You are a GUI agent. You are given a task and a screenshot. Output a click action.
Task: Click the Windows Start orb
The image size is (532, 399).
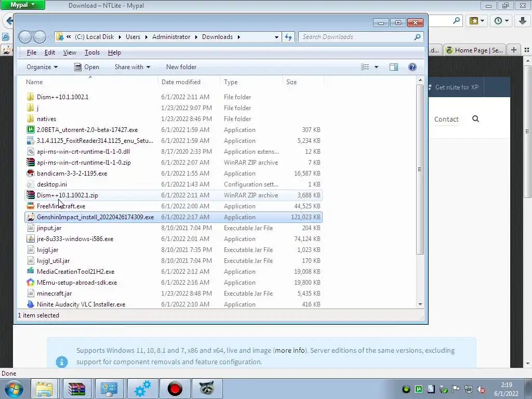click(x=14, y=389)
